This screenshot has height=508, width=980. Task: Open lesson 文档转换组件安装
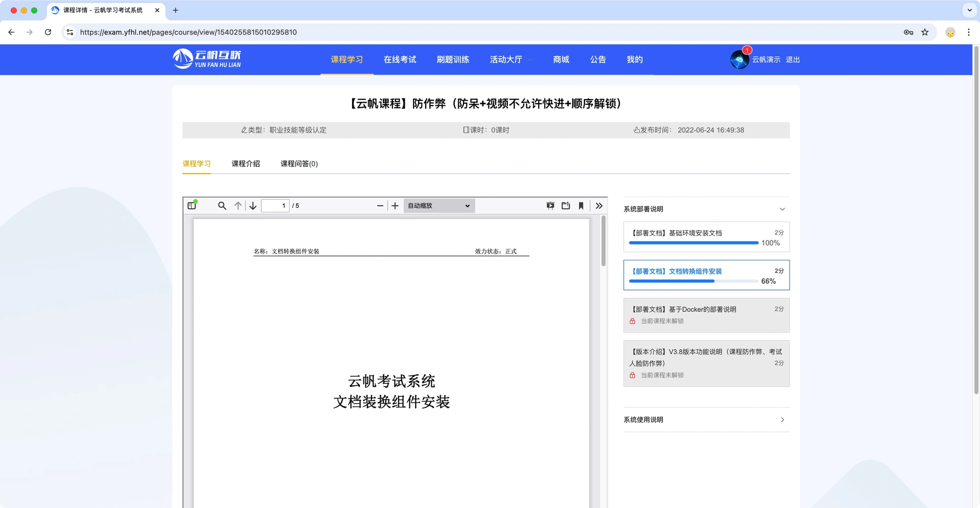[x=706, y=275]
